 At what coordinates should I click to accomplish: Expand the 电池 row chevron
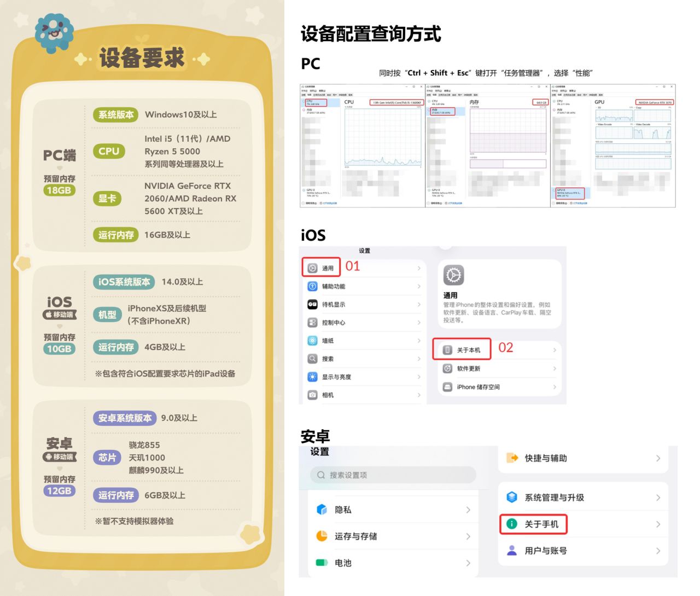point(468,563)
